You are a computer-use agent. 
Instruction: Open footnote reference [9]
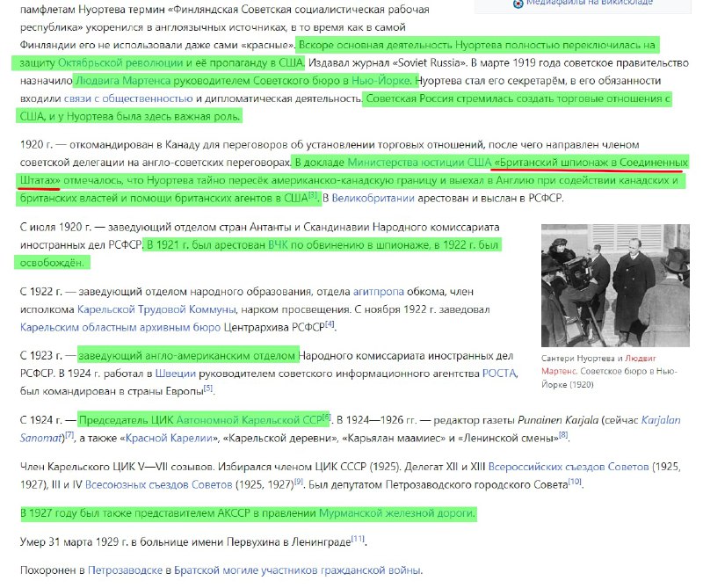click(x=299, y=482)
